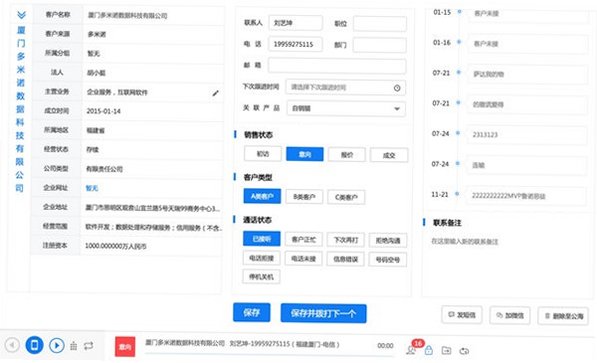597x363 pixels.
Task: Select 意向 sales status
Action: tap(305, 154)
